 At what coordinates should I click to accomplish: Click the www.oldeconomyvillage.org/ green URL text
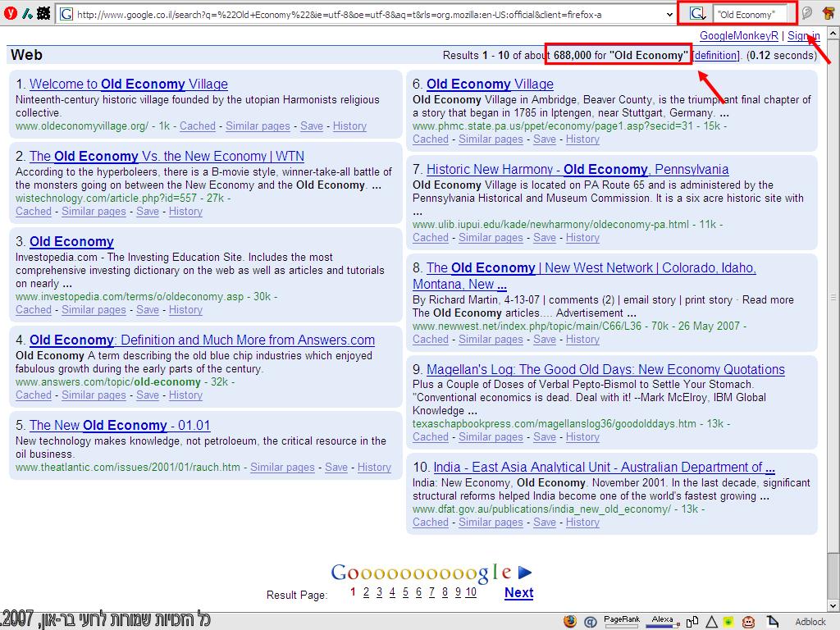pyautogui.click(x=82, y=126)
